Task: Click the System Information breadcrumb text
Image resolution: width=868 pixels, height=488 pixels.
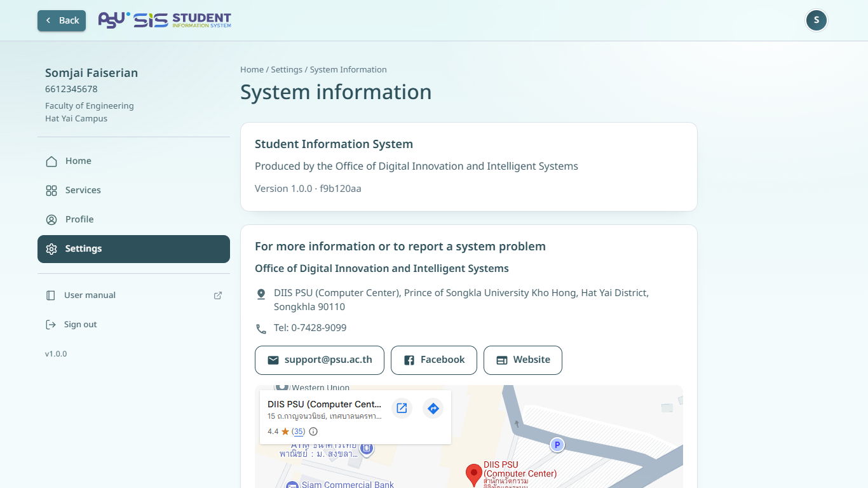Action: (348, 70)
